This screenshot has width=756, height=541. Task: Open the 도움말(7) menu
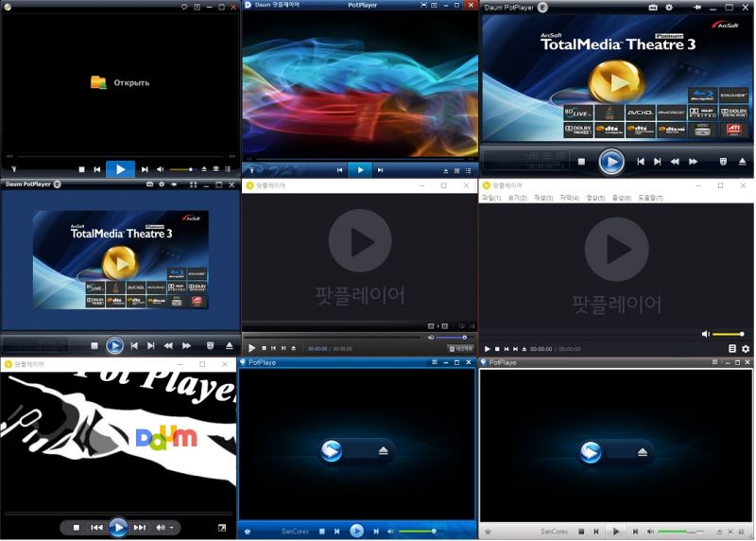coord(650,198)
